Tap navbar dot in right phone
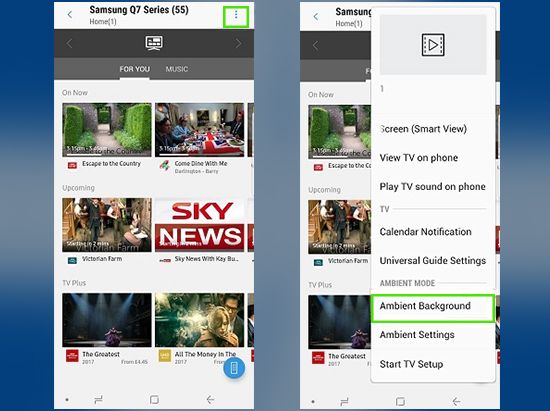The image size is (550, 411). (313, 401)
